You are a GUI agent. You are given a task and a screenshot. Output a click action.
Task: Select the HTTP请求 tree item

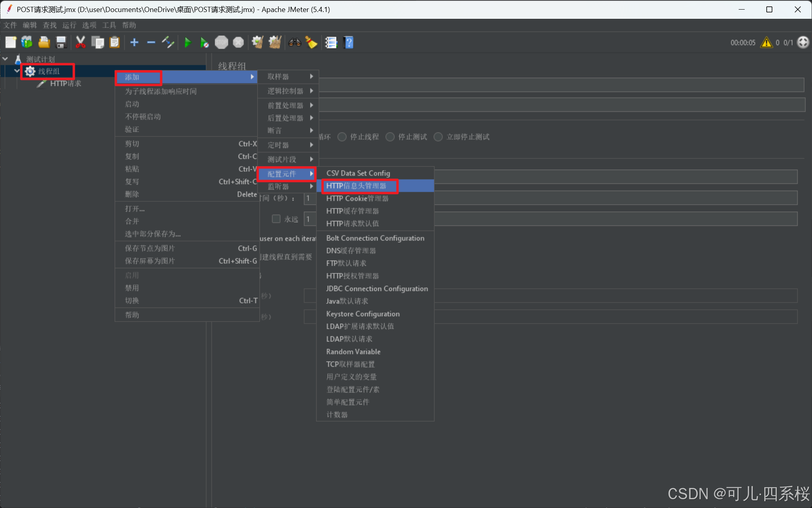coord(65,84)
